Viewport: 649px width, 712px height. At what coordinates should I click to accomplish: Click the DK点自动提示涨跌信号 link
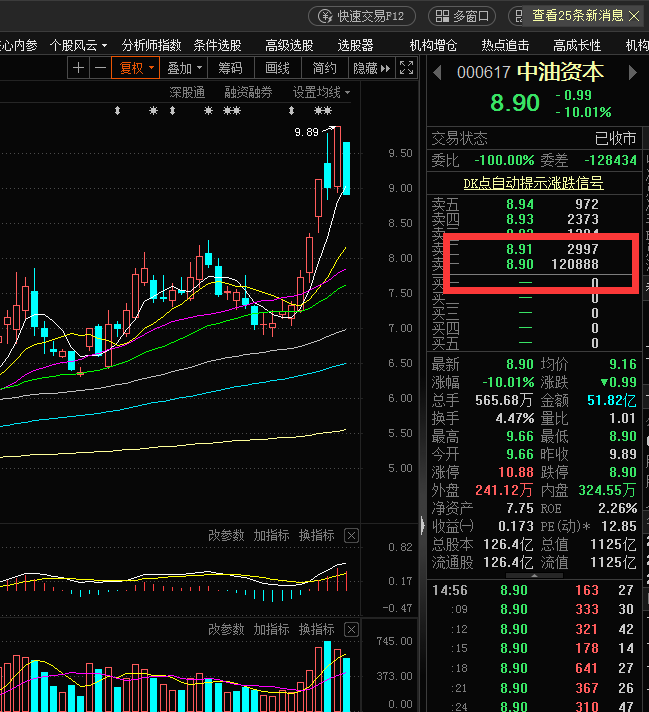[x=533, y=183]
